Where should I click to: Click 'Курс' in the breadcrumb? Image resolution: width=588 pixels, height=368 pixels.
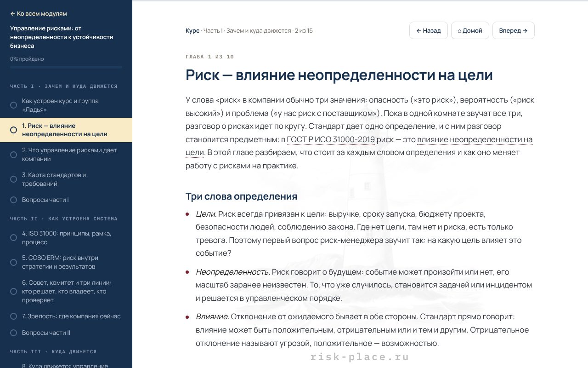[x=192, y=31]
